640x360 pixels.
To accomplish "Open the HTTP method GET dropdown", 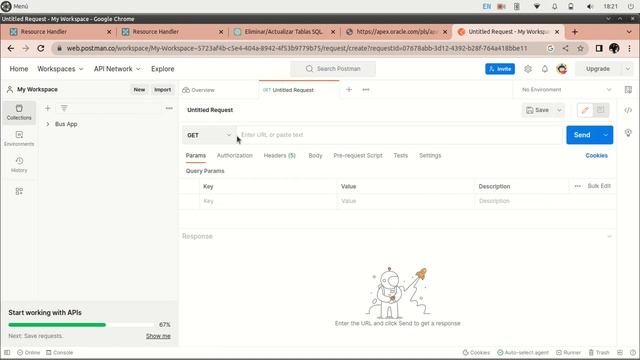I will 209,135.
